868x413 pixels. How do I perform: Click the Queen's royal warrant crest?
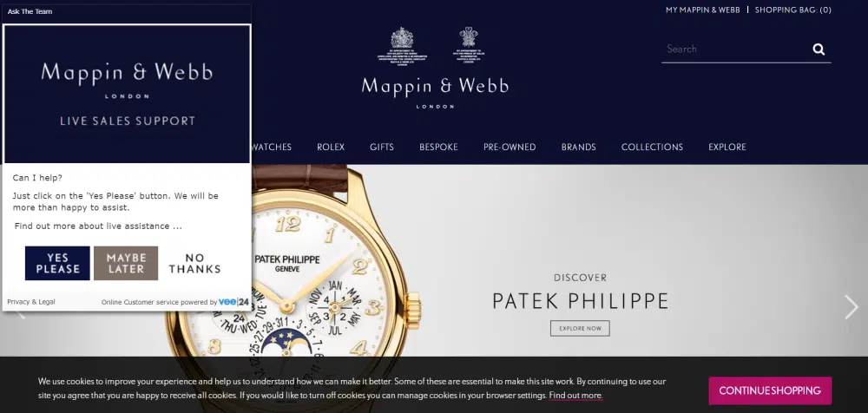click(402, 47)
